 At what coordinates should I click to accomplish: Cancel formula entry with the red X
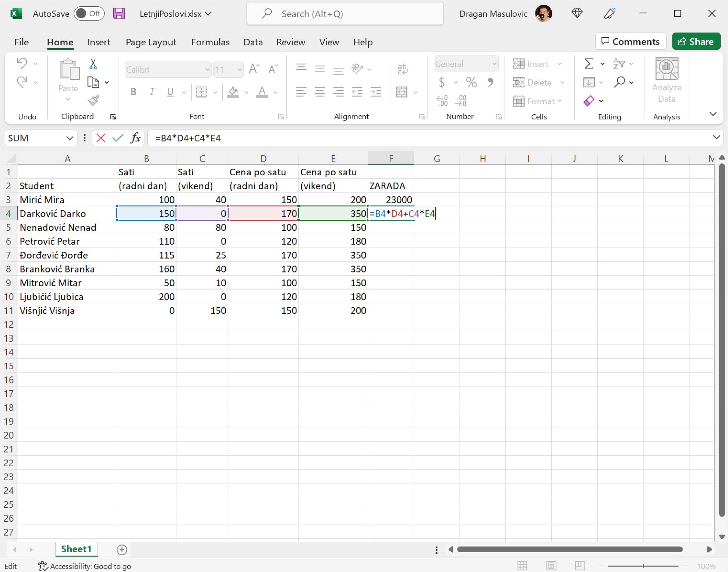[101, 138]
